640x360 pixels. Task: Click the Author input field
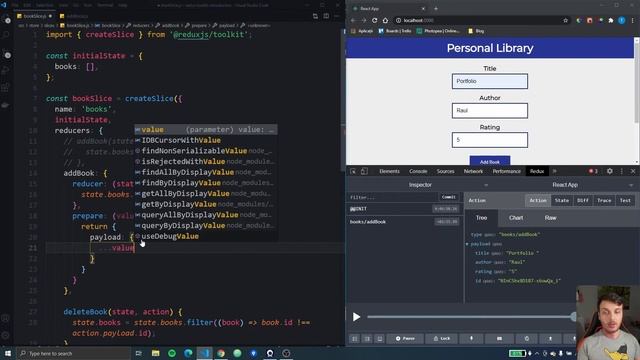click(489, 111)
